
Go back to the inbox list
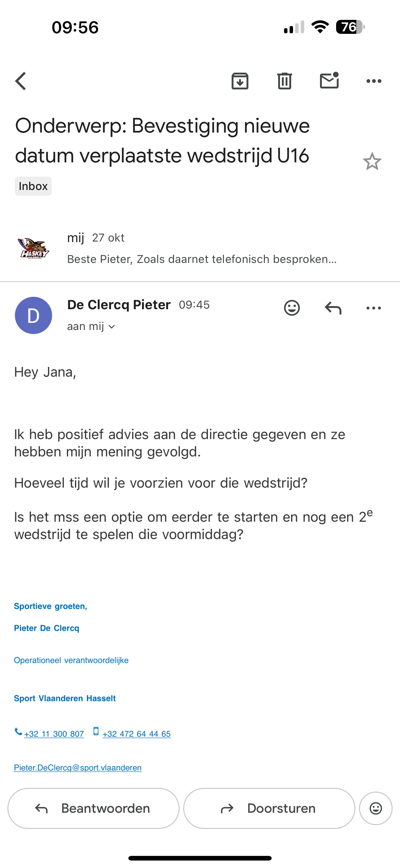(x=21, y=81)
